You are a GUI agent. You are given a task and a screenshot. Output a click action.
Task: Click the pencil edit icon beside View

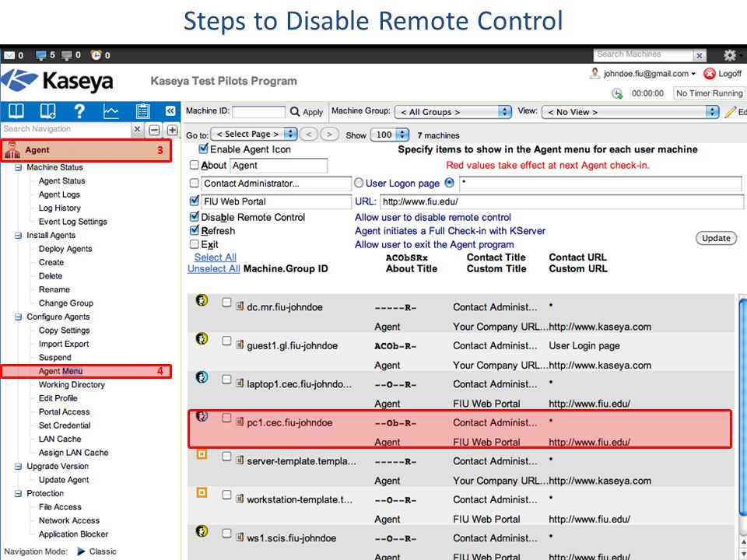[x=730, y=112]
